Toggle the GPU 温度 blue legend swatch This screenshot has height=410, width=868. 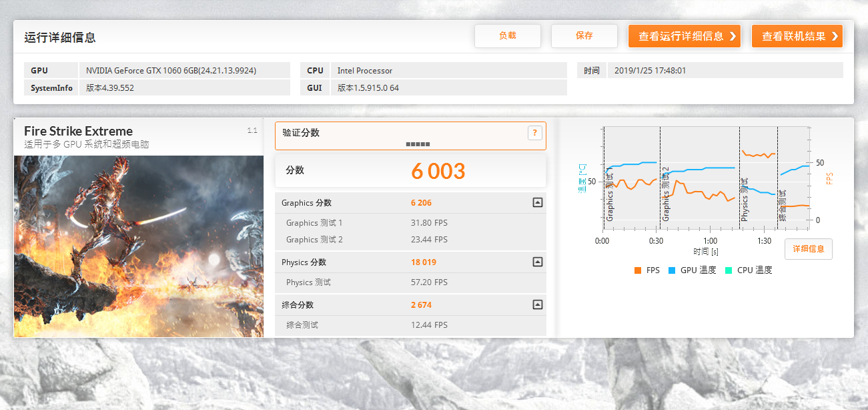pos(673,270)
